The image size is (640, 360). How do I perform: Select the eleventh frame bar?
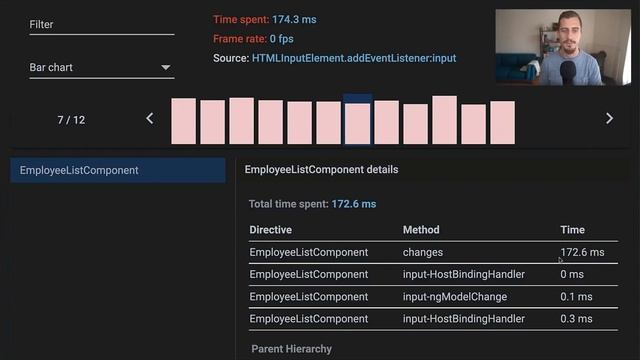(x=473, y=124)
